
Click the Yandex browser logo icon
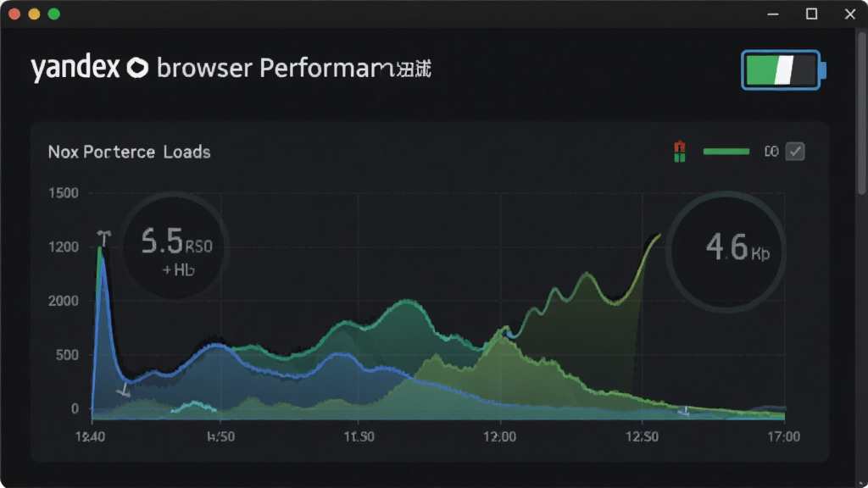coord(137,68)
